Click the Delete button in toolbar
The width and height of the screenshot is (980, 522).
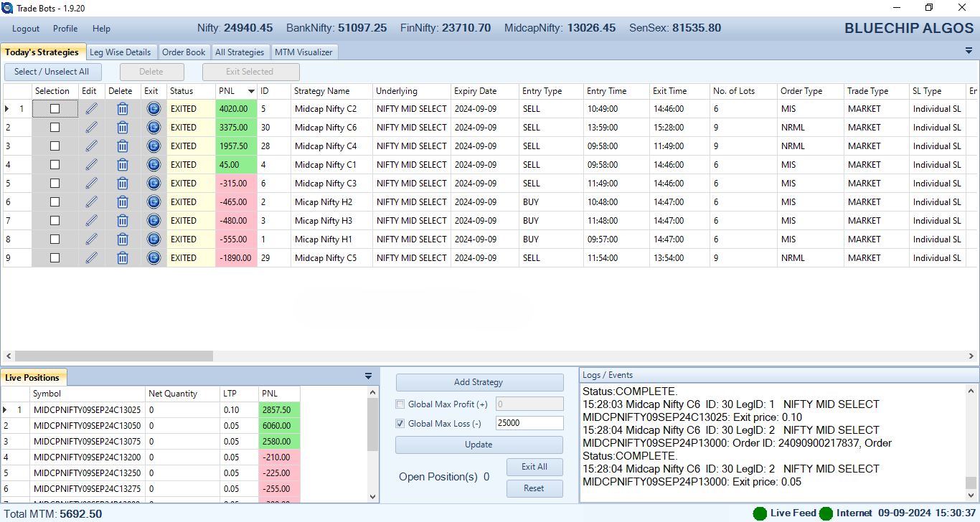point(151,72)
